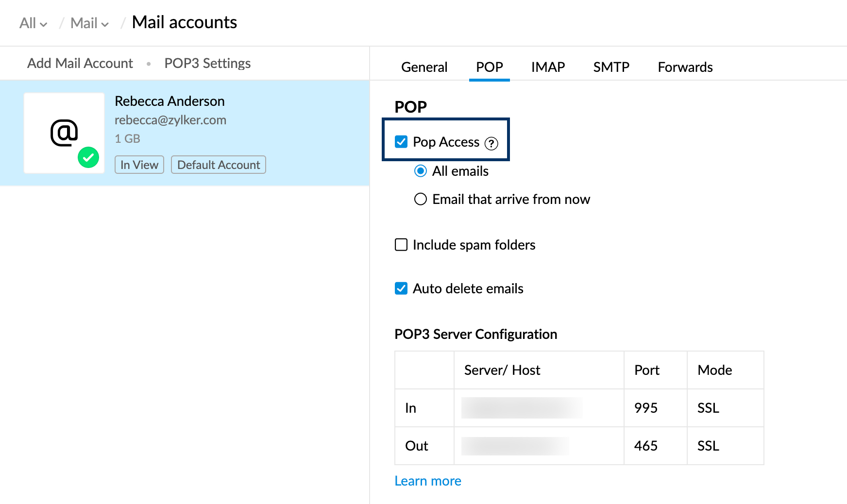Viewport: 847px width, 504px height.
Task: Click the In View badge
Action: (139, 165)
